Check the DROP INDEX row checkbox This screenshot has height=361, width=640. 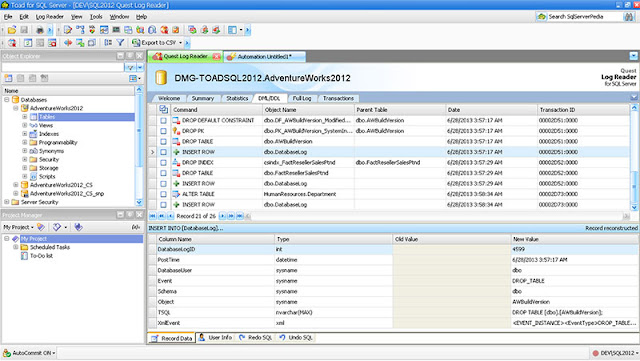click(x=164, y=163)
